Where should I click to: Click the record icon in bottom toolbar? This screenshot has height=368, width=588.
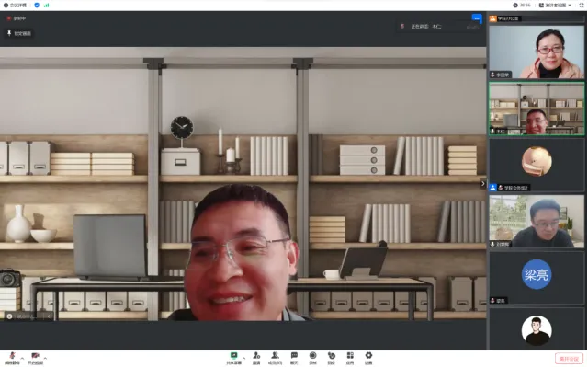tap(313, 356)
